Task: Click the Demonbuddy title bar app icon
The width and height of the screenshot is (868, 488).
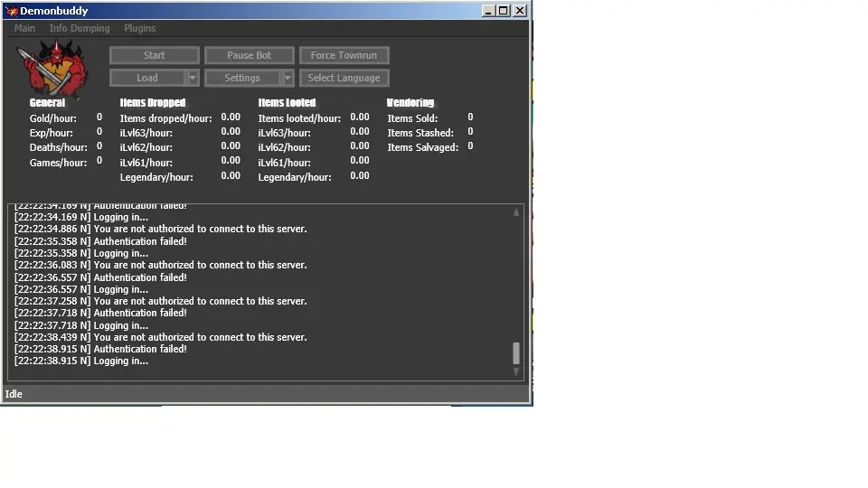Action: pyautogui.click(x=12, y=11)
